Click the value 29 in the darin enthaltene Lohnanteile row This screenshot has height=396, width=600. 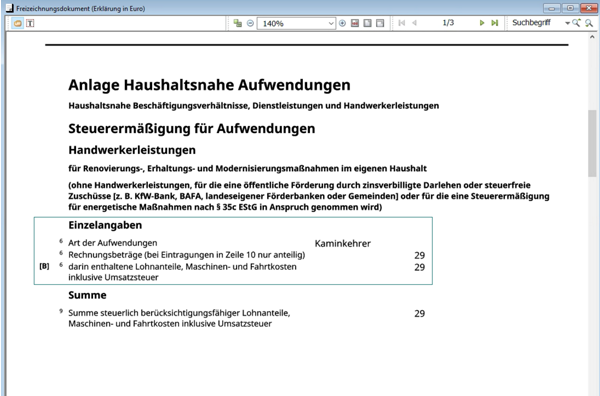point(419,267)
